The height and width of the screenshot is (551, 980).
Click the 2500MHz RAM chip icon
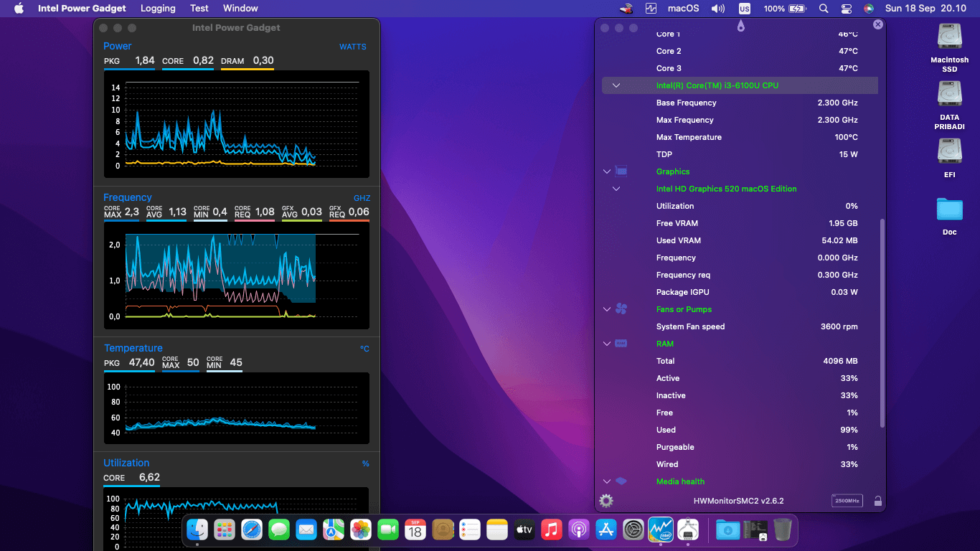847,501
